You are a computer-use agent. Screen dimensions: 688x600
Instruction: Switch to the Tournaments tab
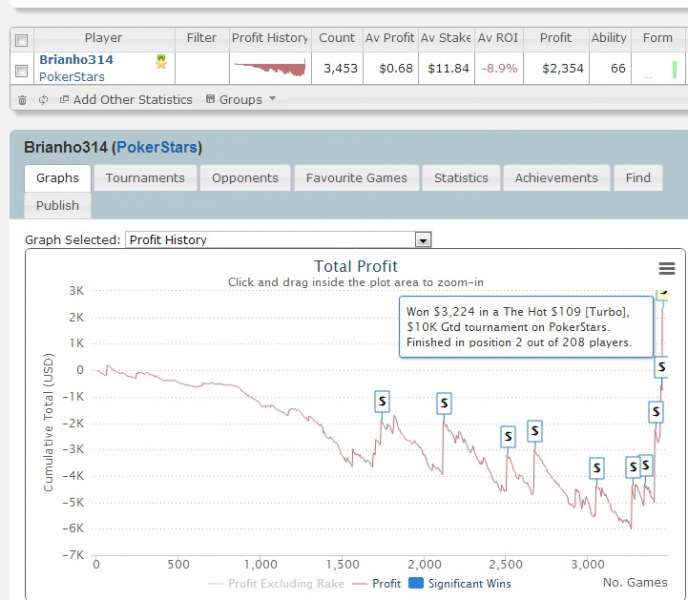pos(145,178)
